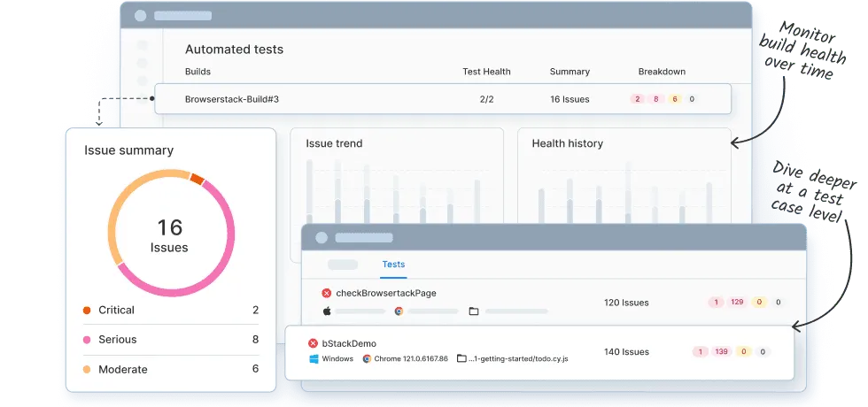Click the Issue trend card title

pyautogui.click(x=335, y=143)
